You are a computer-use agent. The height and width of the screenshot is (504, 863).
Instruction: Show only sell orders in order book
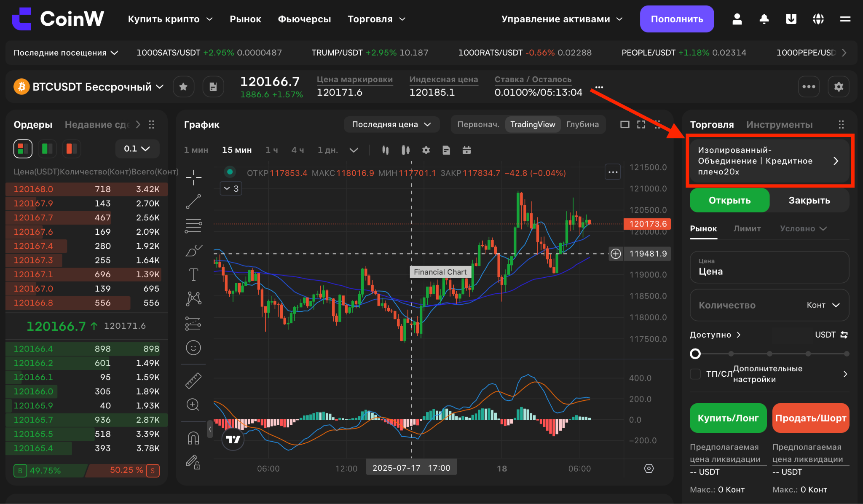click(x=72, y=149)
